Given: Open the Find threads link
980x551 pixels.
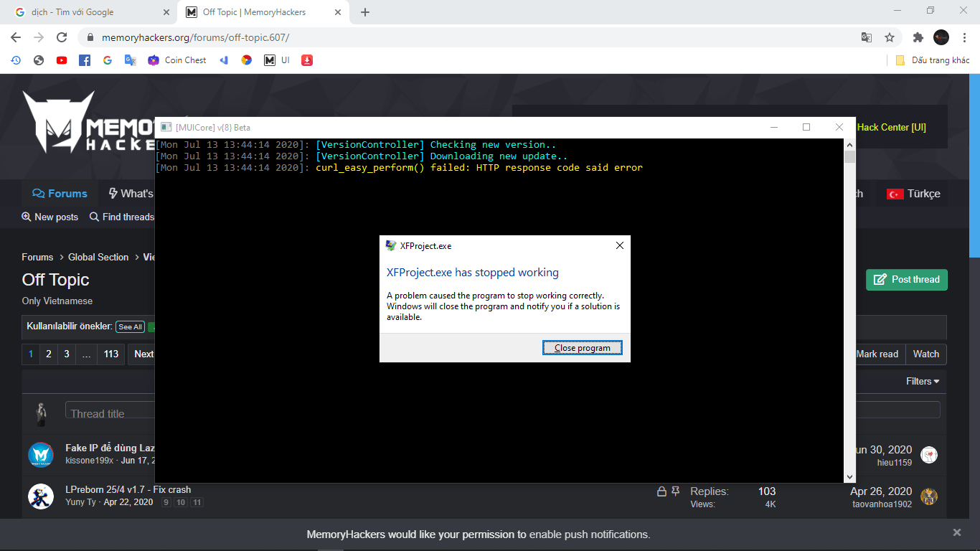Looking at the screenshot, I should tap(122, 217).
